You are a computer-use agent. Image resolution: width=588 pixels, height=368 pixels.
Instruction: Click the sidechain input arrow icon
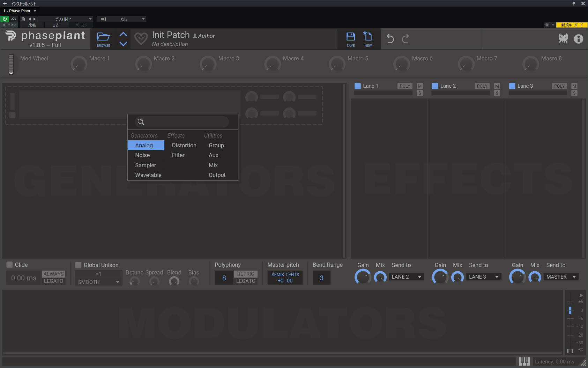(x=103, y=19)
